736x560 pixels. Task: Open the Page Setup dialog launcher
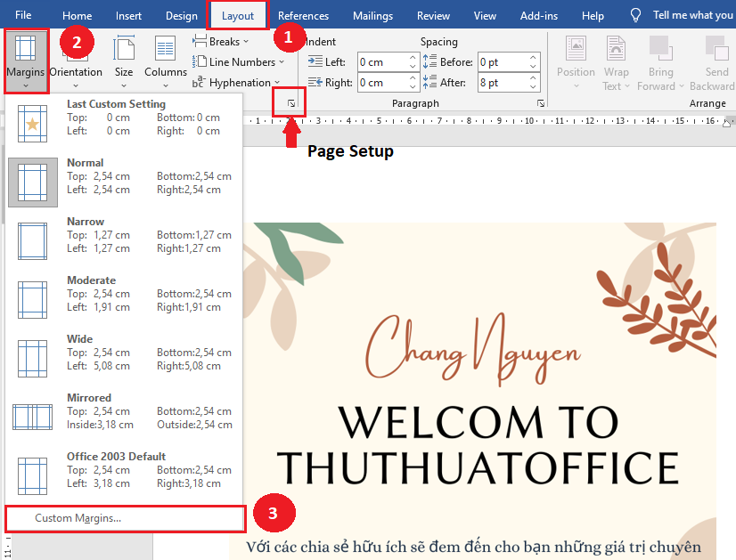(290, 102)
